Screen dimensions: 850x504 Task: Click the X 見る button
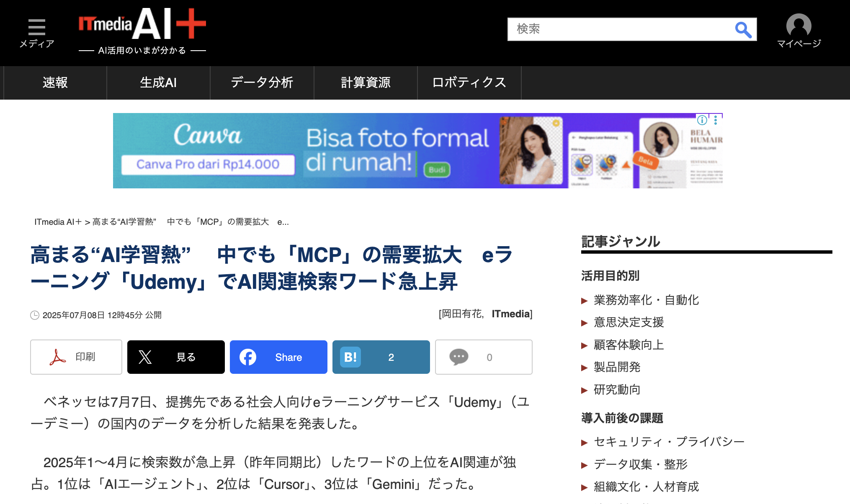pos(176,357)
